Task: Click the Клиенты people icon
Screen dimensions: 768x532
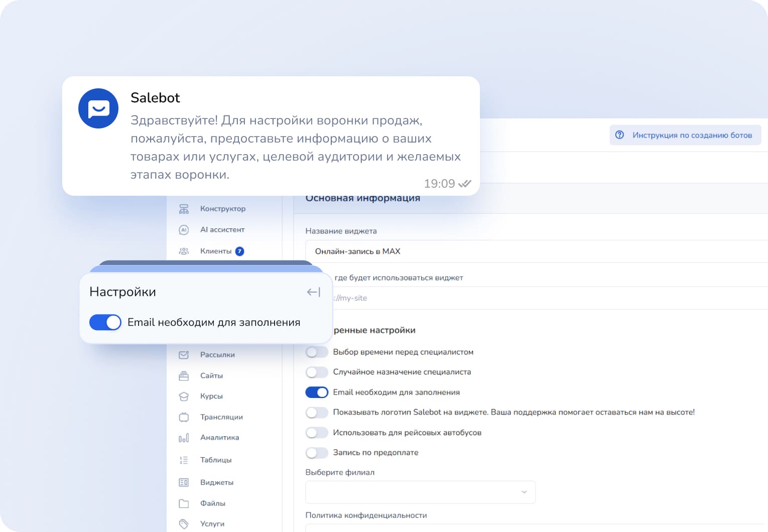Action: click(184, 251)
